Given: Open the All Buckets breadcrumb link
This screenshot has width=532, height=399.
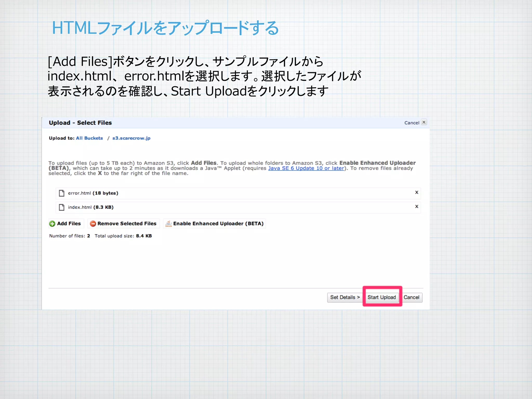Looking at the screenshot, I should [x=89, y=138].
